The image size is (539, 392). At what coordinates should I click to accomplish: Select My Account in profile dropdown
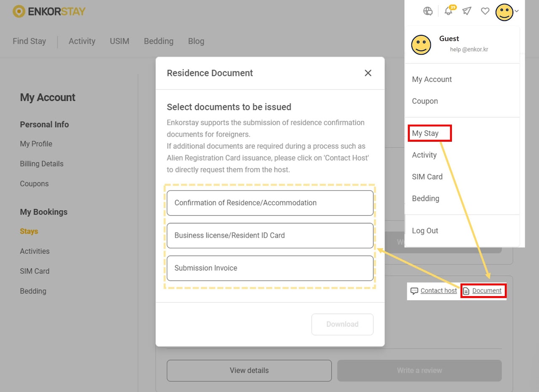pyautogui.click(x=432, y=79)
